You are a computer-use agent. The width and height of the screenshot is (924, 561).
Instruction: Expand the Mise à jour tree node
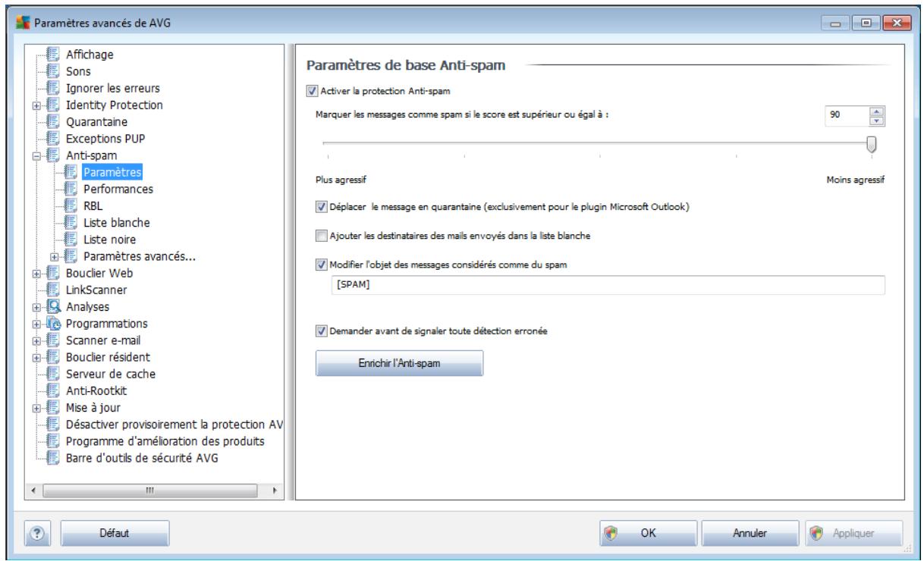coord(38,407)
